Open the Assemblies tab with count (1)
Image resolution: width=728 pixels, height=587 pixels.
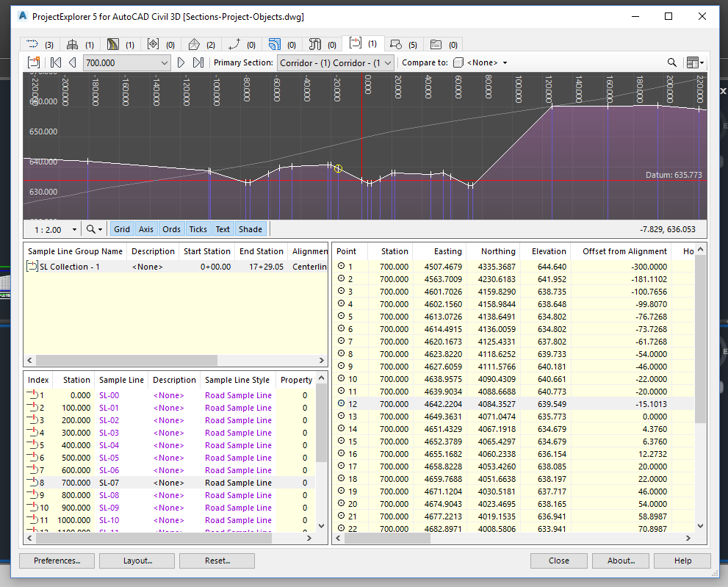point(80,44)
